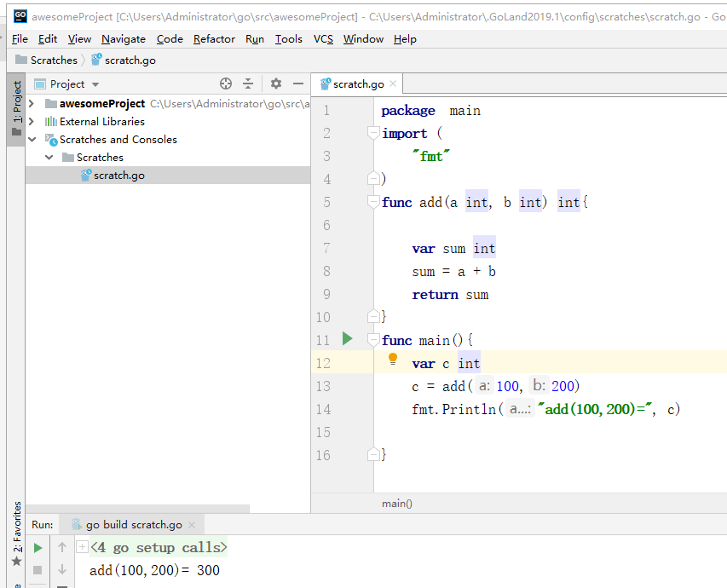
Task: Open the Window menu
Action: pyautogui.click(x=363, y=39)
